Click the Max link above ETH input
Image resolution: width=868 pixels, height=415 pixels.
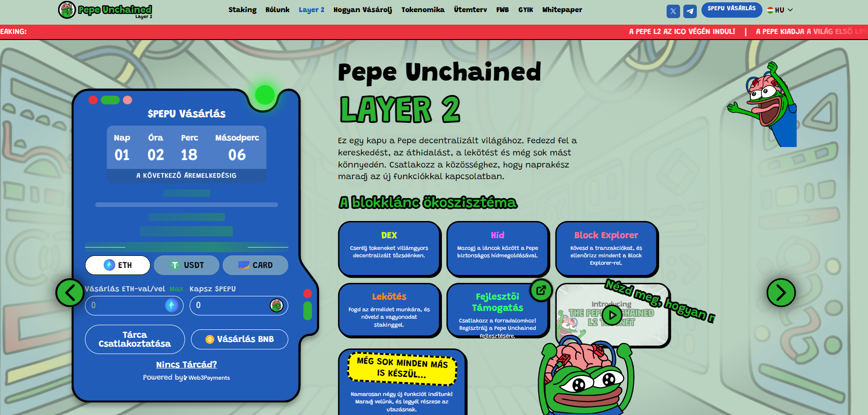[x=176, y=289]
